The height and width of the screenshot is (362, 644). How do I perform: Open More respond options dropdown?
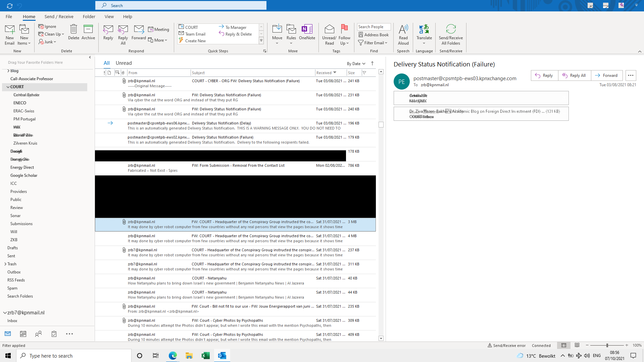coord(158,40)
